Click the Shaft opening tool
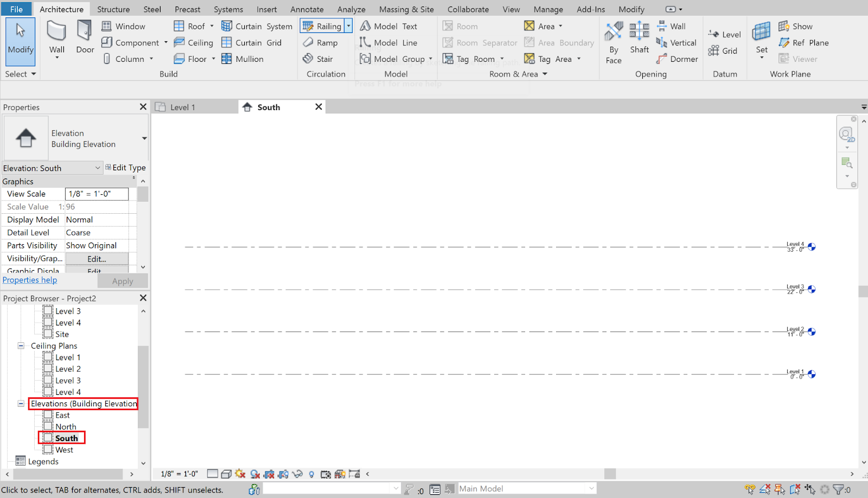The width and height of the screenshot is (868, 498). pyautogui.click(x=639, y=37)
